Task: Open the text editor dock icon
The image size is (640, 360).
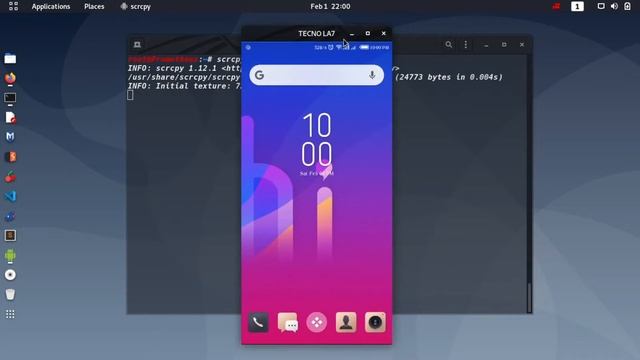Action: pyautogui.click(x=10, y=118)
